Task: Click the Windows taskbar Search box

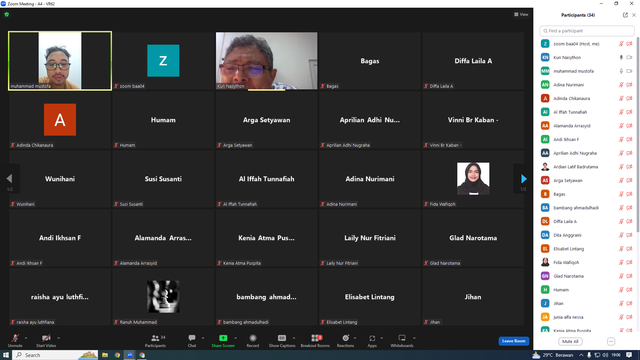Action: (x=56, y=355)
